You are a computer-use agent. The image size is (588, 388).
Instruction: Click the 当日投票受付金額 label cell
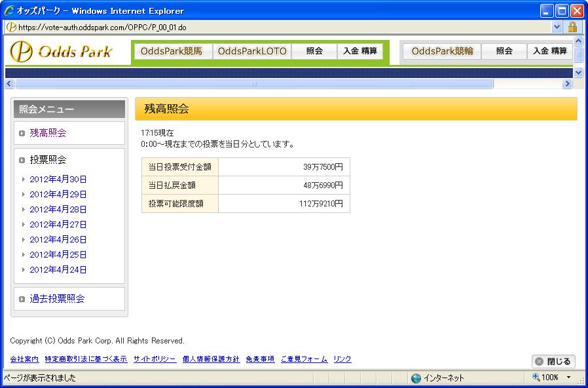click(180, 167)
